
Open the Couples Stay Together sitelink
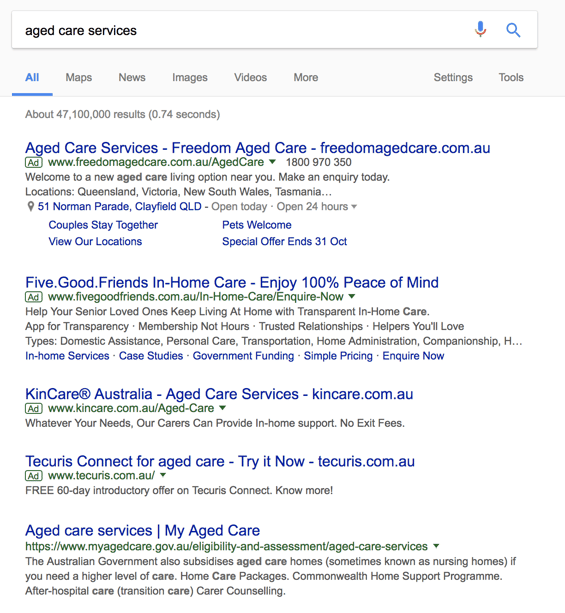(103, 225)
